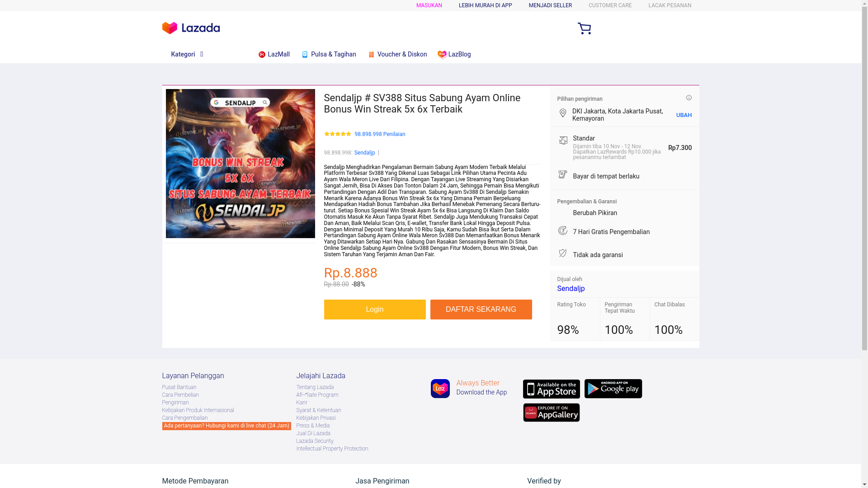Click the Pulsa & Tagihan phone icon

coord(305,55)
